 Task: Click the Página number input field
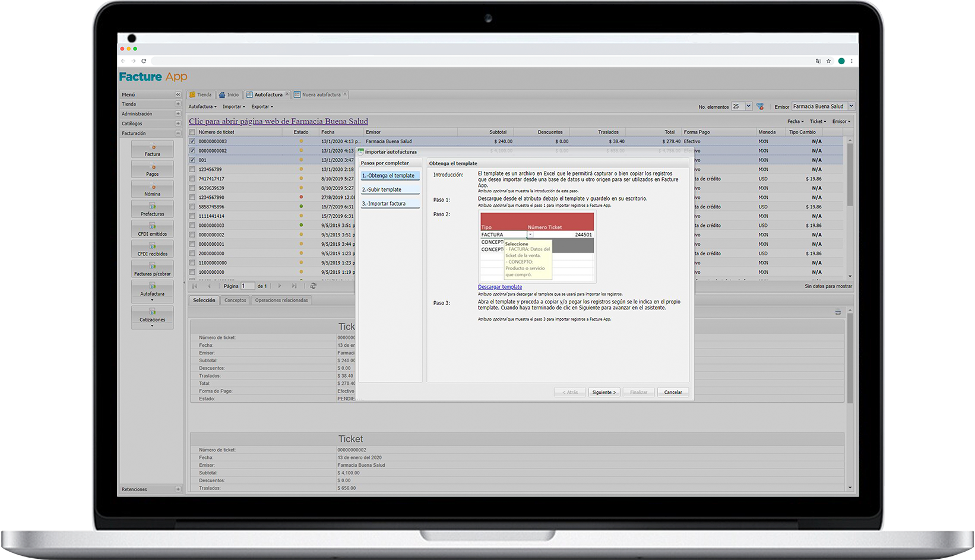click(x=247, y=286)
